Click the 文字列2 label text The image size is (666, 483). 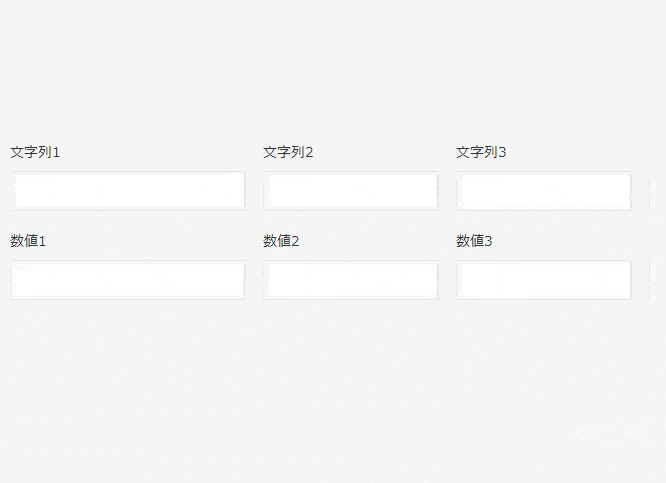(288, 153)
